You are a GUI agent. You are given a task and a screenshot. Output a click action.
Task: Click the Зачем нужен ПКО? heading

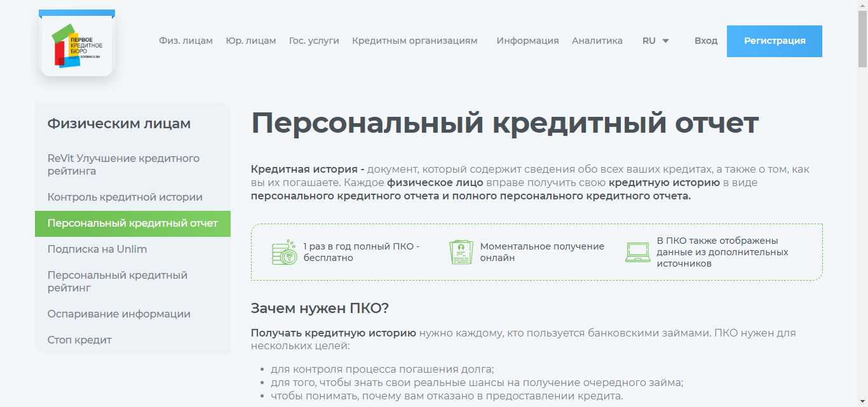pyautogui.click(x=320, y=309)
